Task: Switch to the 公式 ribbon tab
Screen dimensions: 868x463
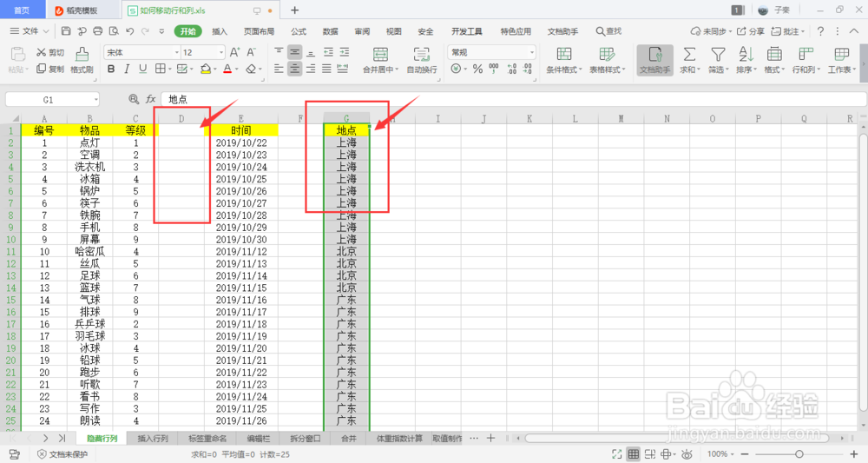Action: [299, 31]
